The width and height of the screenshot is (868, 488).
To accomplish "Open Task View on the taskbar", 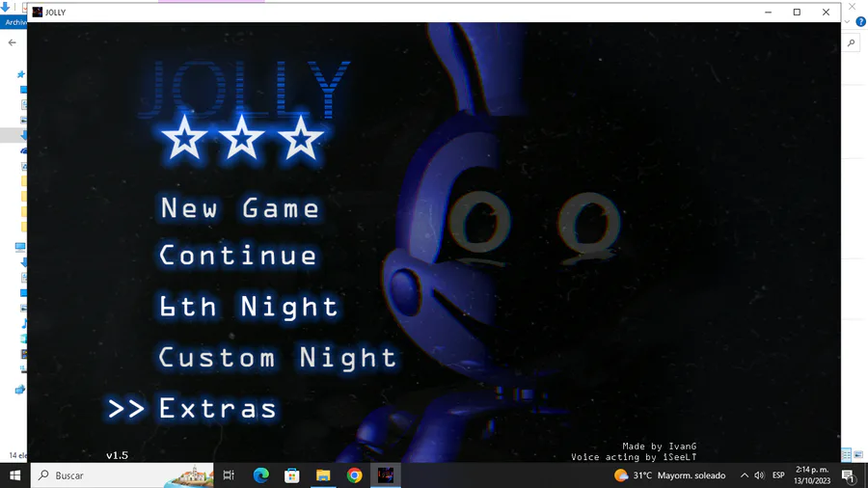I will pos(228,475).
